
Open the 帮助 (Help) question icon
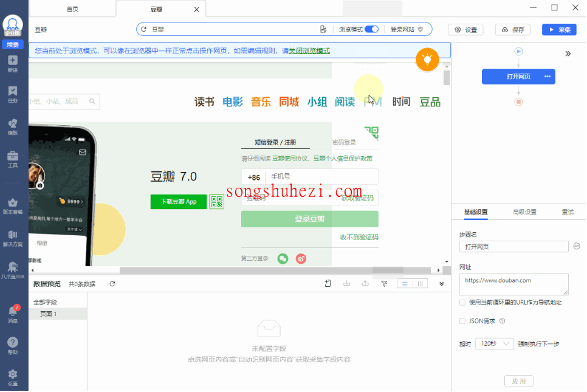point(13,346)
